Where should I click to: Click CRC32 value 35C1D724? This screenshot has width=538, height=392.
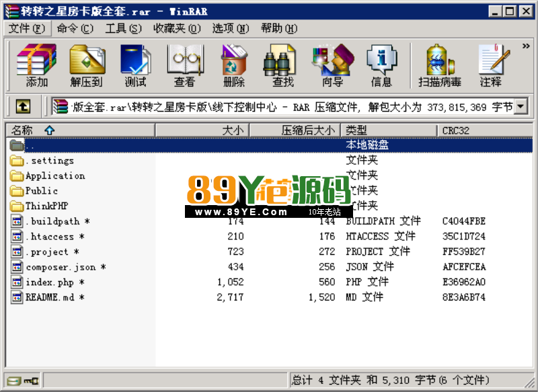point(464,236)
